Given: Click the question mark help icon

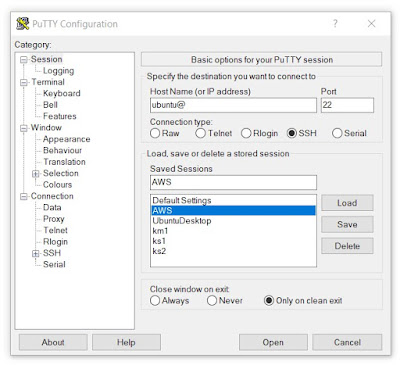Looking at the screenshot, I should click(x=335, y=23).
